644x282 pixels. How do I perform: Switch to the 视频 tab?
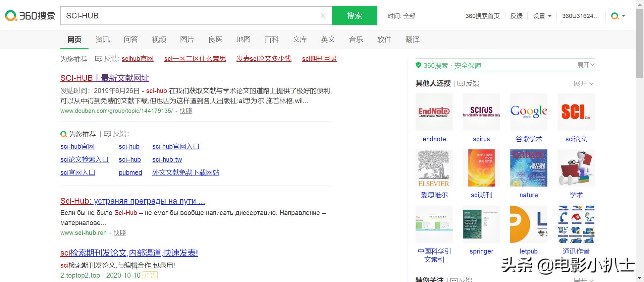[159, 40]
